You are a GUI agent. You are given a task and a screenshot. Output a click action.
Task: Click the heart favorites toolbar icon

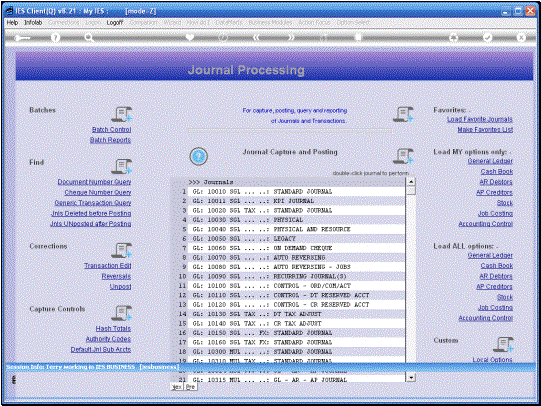click(189, 37)
